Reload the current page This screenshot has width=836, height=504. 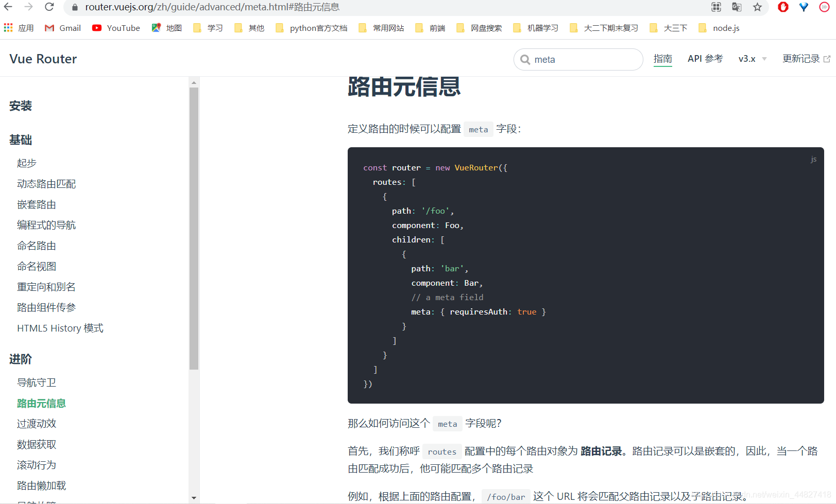point(49,7)
